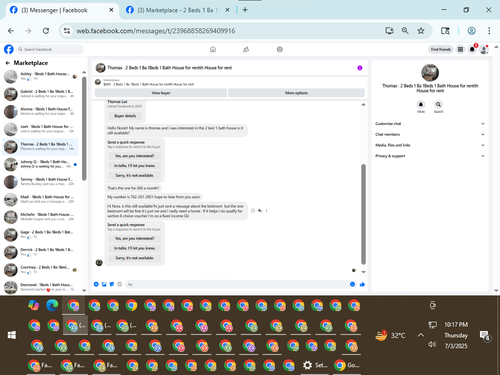Go to the Home feed icon

click(x=213, y=49)
